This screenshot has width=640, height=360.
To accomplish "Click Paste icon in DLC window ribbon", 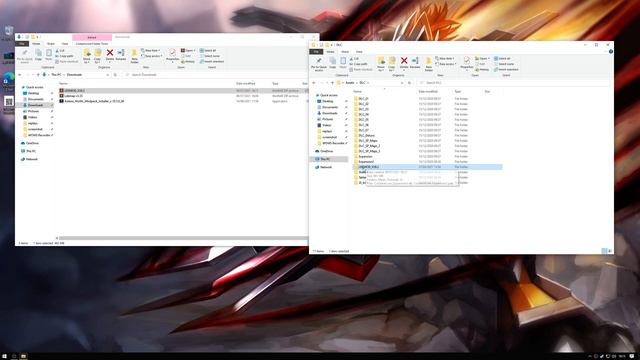I will (343, 63).
